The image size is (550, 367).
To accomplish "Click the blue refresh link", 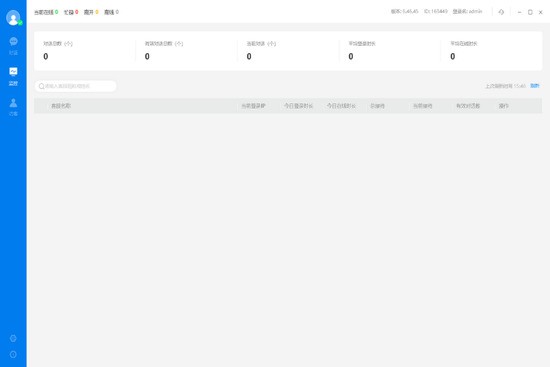I will click(x=535, y=86).
